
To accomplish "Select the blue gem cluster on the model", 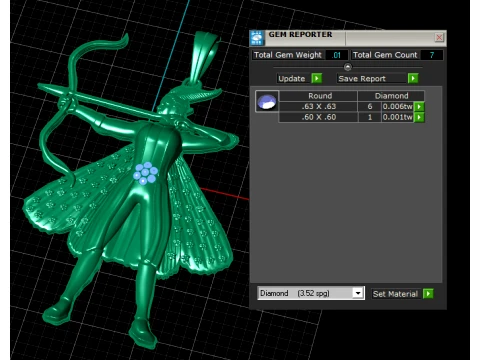I will pyautogui.click(x=145, y=173).
